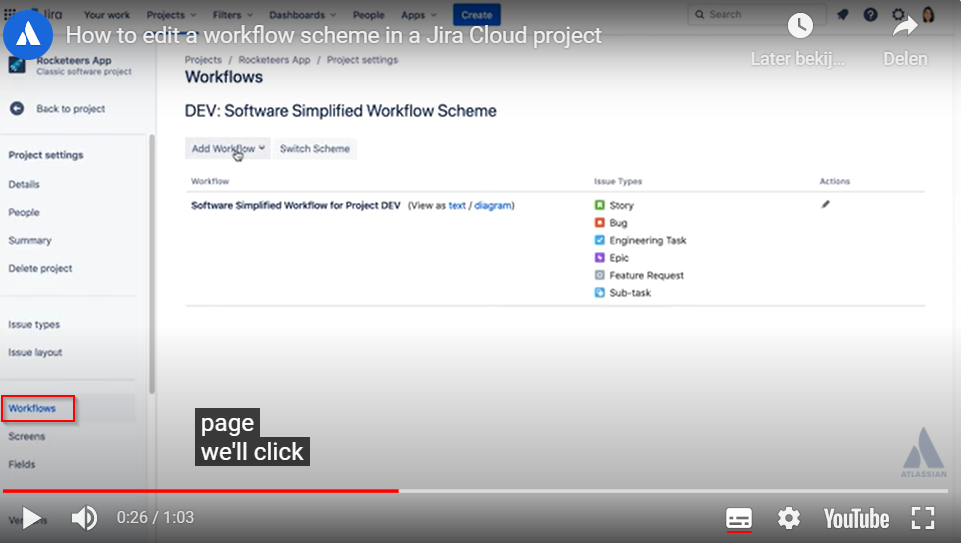Open Summary in project settings
The height and width of the screenshot is (548, 961).
tap(30, 241)
